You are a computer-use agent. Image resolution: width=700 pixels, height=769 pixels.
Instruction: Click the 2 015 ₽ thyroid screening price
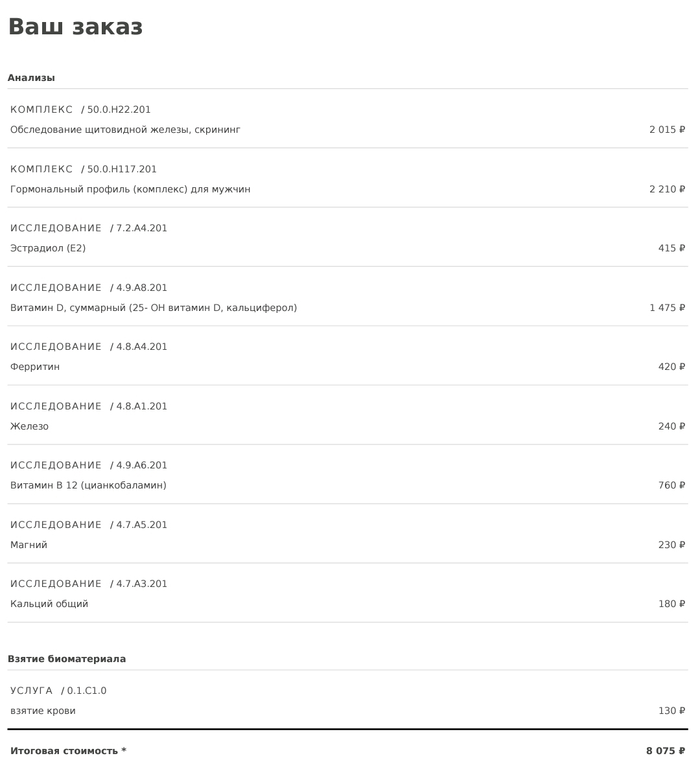point(666,130)
